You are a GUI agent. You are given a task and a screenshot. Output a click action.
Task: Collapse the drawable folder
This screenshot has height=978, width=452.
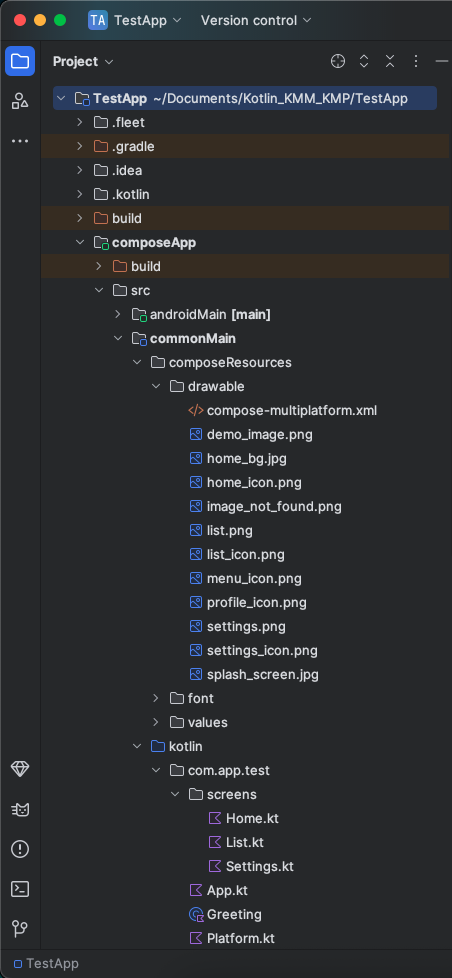pyautogui.click(x=156, y=387)
